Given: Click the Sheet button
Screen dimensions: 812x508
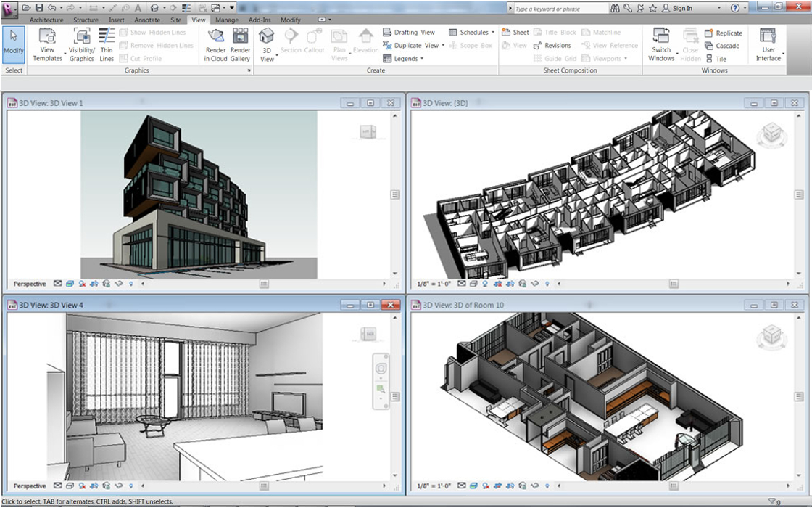Looking at the screenshot, I should coord(515,33).
